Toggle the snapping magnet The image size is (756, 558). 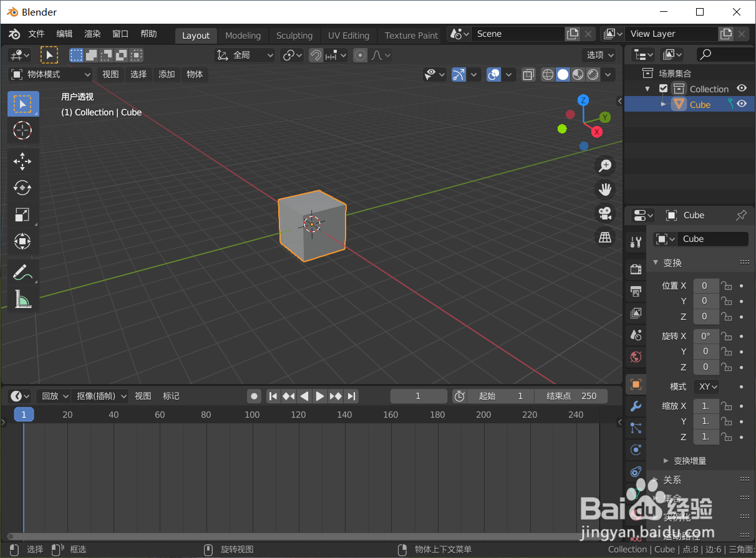316,55
